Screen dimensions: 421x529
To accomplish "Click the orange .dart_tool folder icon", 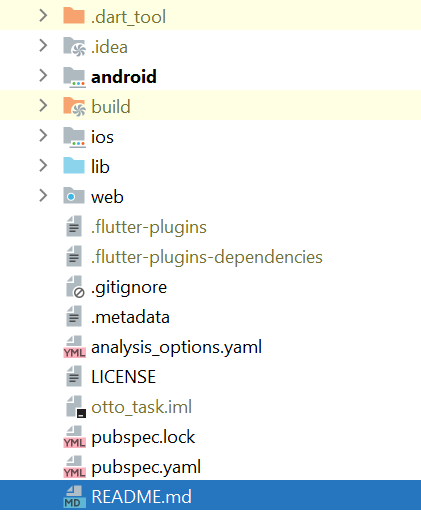I will (74, 16).
